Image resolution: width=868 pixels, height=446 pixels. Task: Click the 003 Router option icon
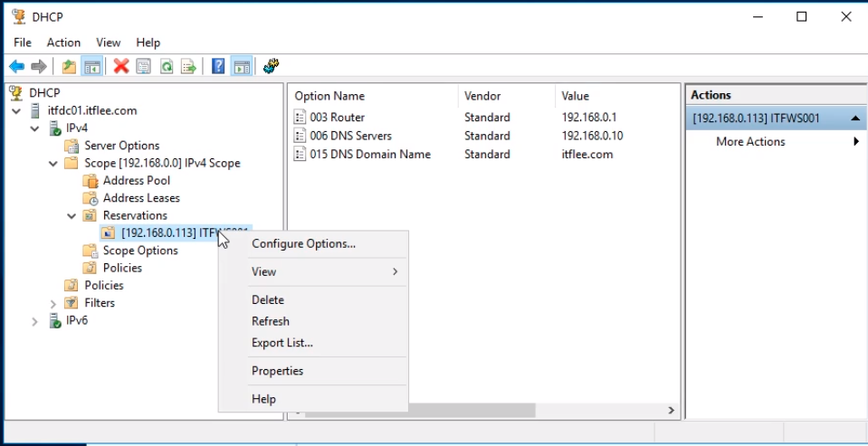[x=300, y=118]
